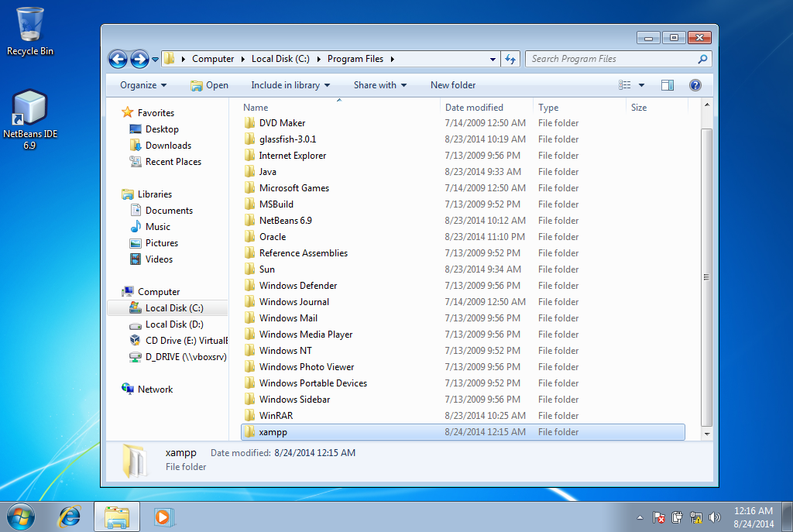Viewport: 793px width, 532px height.
Task: Select the DVD Maker folder icon
Action: pyautogui.click(x=249, y=123)
